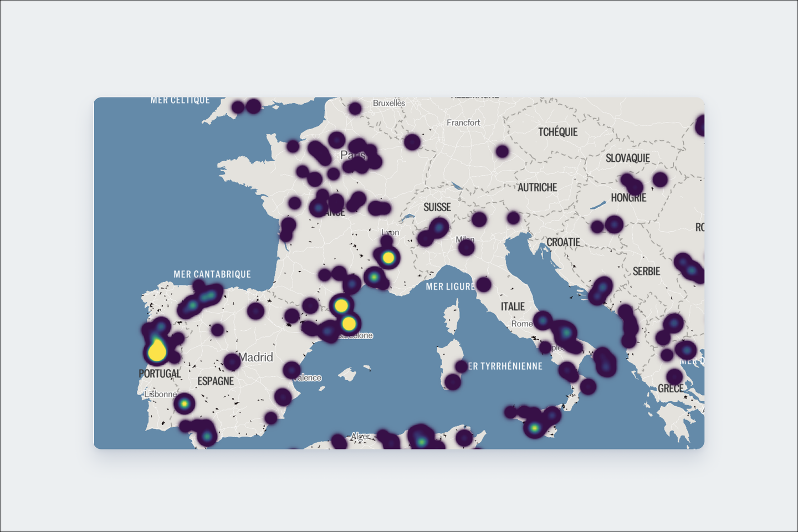798x532 pixels.
Task: Select the GRÈCE country label
Action: tap(671, 388)
